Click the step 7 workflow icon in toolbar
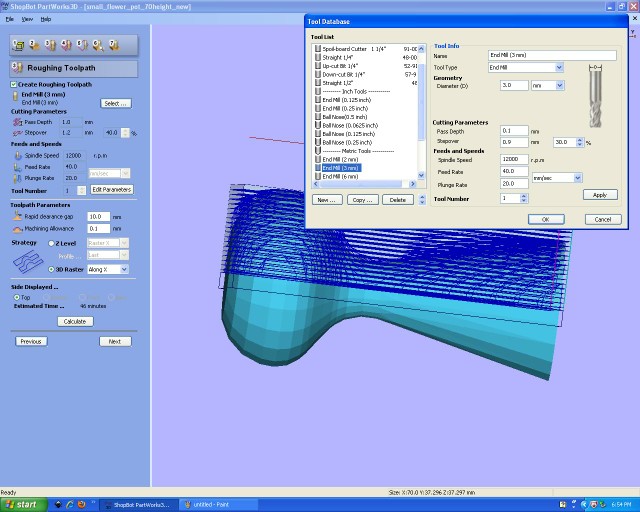 (x=113, y=45)
